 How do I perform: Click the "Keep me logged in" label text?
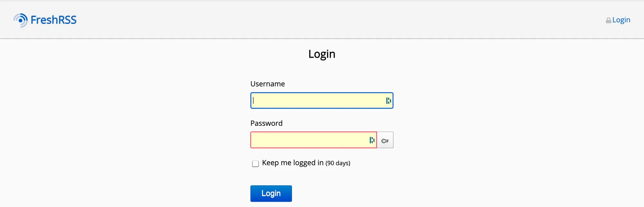pyautogui.click(x=293, y=163)
